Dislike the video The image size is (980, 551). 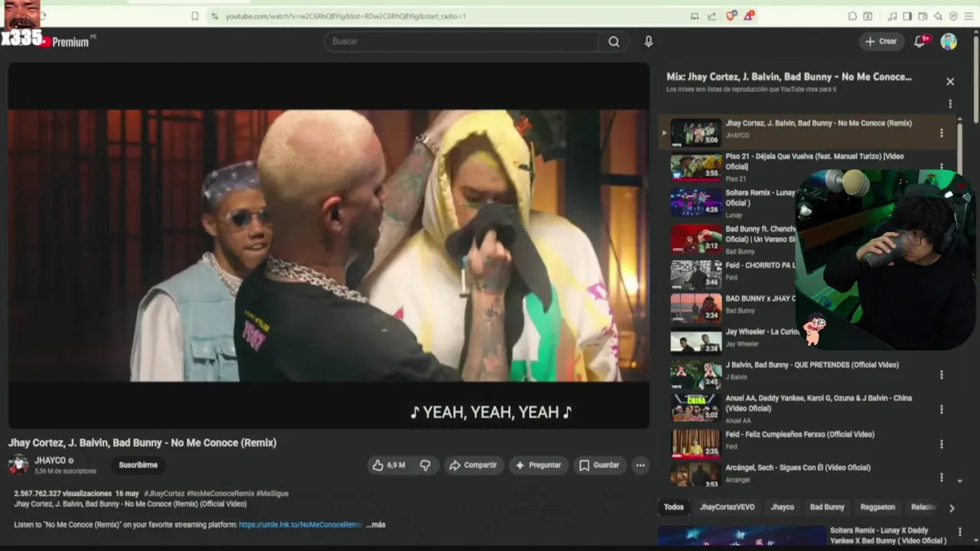425,465
